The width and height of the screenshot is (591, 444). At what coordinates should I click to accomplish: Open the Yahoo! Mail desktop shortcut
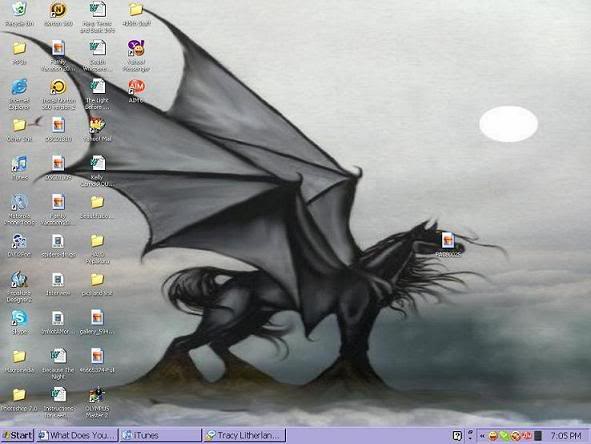tap(97, 129)
